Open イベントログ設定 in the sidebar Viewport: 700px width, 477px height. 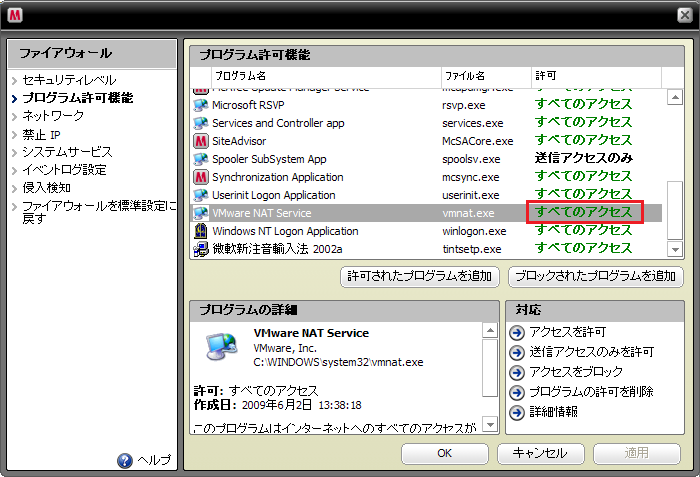(64, 170)
